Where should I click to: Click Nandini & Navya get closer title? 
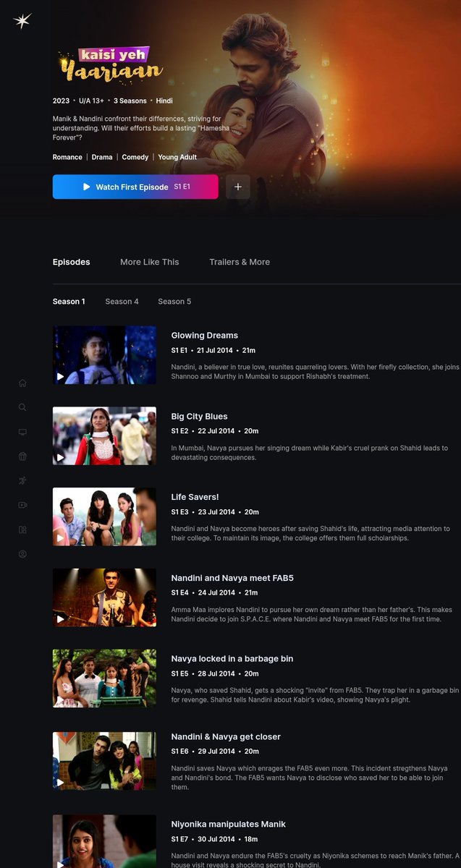click(x=226, y=737)
